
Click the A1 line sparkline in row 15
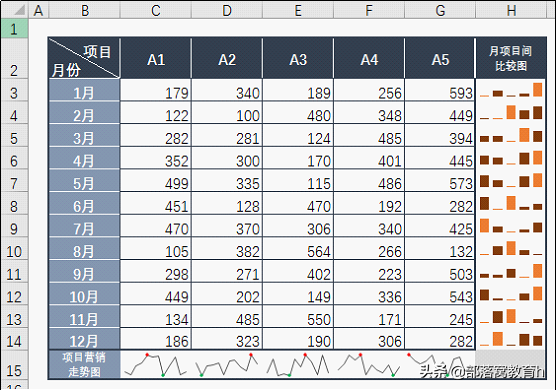156,364
